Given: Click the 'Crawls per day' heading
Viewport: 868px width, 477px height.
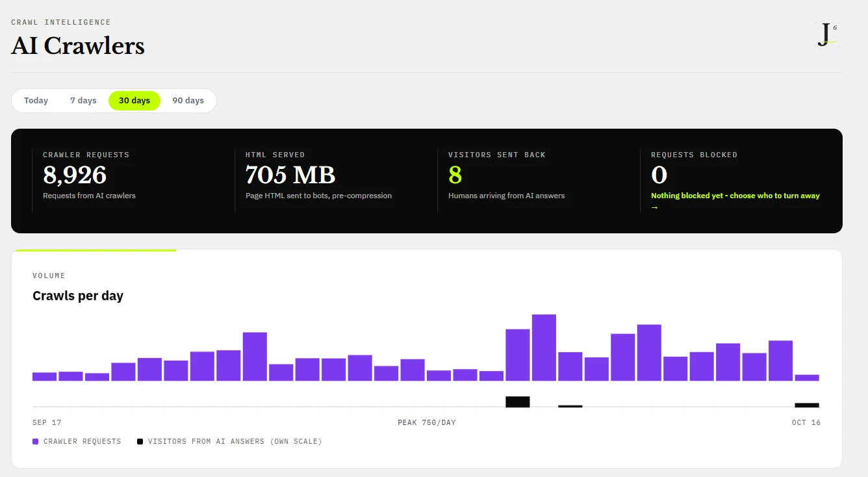Looking at the screenshot, I should [x=78, y=296].
